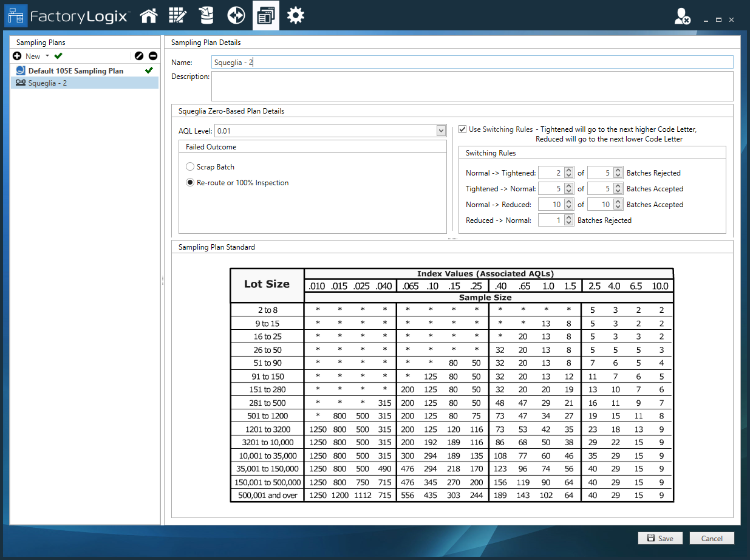
Task: Switch to the highlighted documents tab in toolbar
Action: click(x=265, y=15)
